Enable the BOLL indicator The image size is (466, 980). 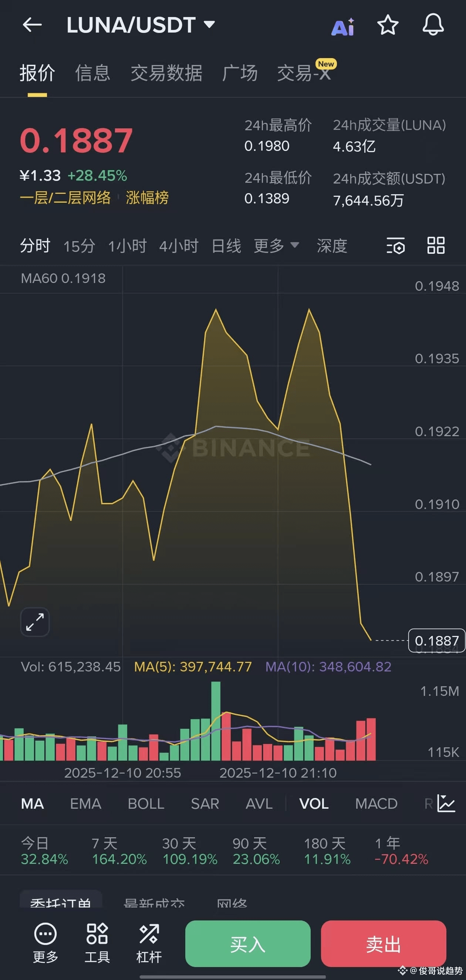pyautogui.click(x=146, y=804)
